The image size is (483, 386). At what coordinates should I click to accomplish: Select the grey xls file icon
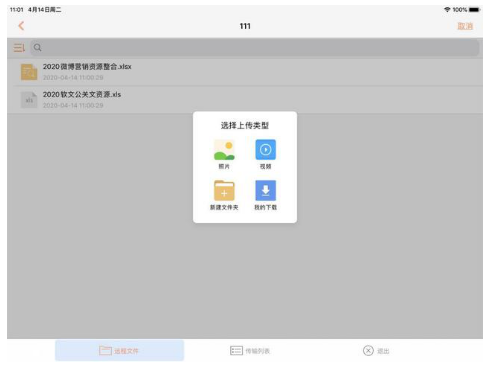pyautogui.click(x=29, y=100)
